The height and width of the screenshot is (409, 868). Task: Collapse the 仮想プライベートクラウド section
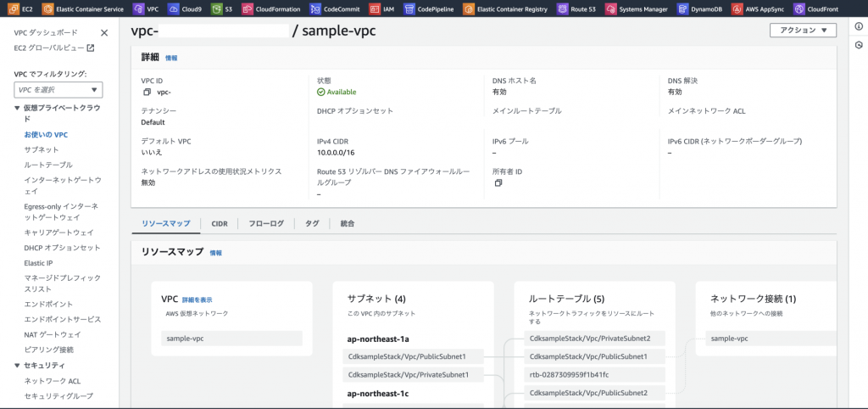pos(18,109)
